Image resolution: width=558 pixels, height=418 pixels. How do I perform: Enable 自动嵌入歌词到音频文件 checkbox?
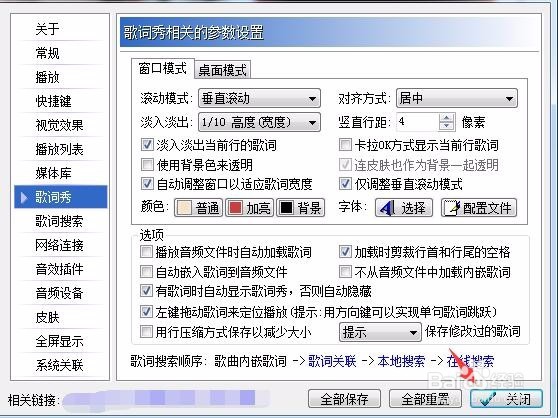[x=146, y=272]
